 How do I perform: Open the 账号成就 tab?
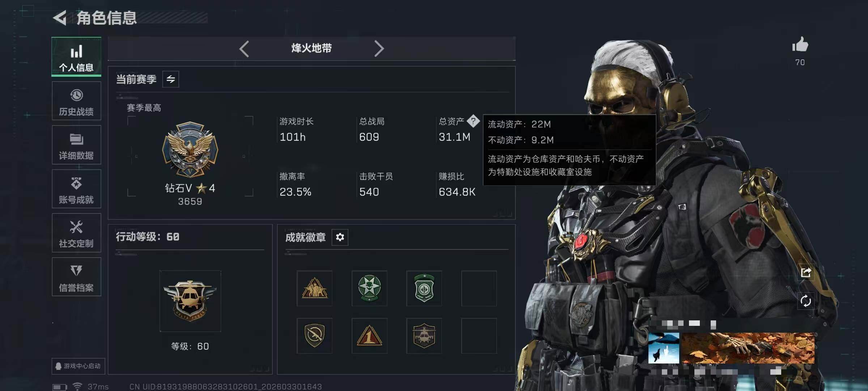point(76,189)
